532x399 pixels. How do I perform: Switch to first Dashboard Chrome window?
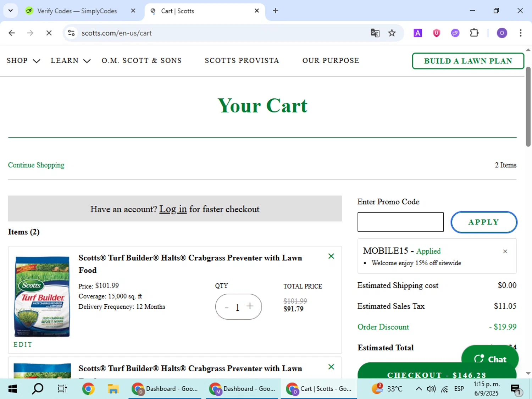(165, 389)
